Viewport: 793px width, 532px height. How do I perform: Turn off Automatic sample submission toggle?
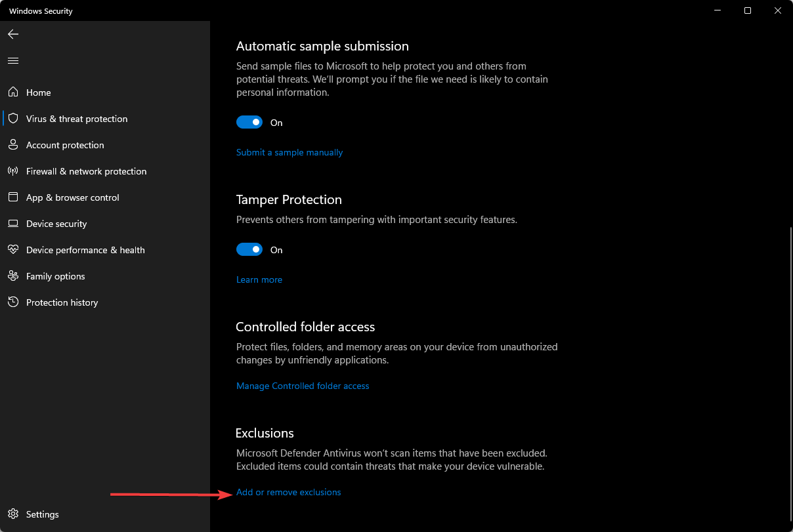(249, 123)
